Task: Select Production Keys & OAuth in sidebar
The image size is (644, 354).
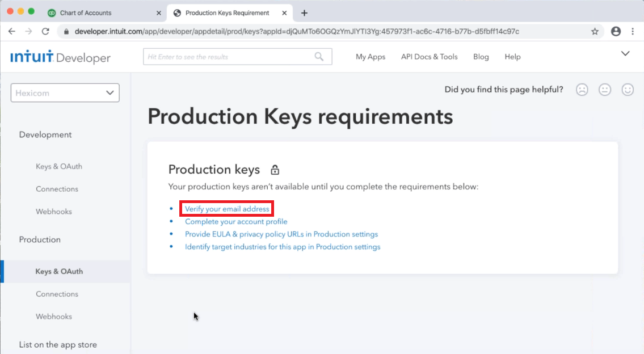Action: [x=59, y=271]
